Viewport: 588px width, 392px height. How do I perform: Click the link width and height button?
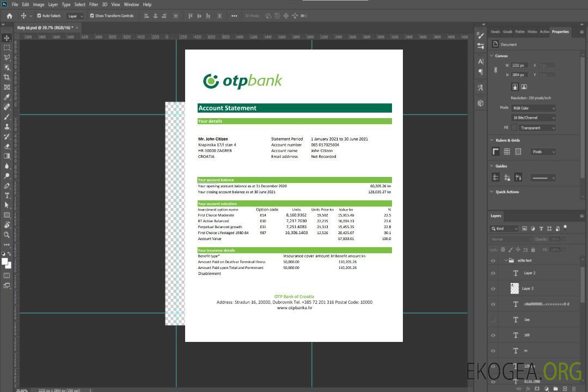(x=495, y=70)
